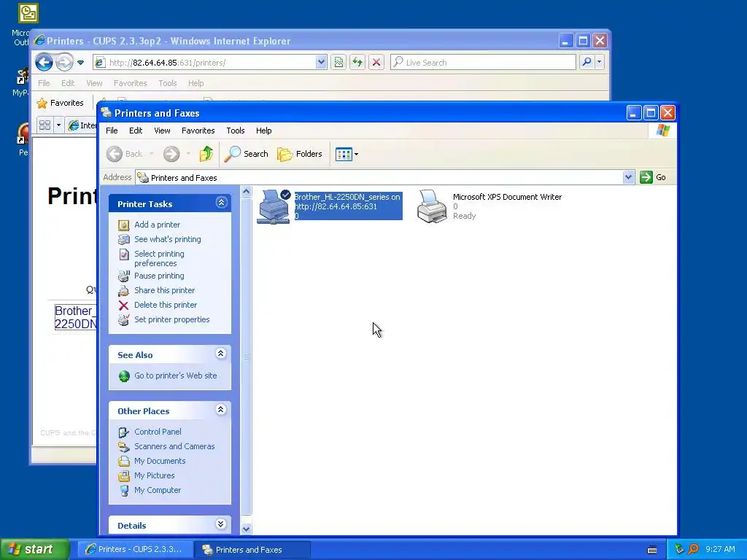
Task: Click the Brother printer link in CUPS page
Action: 75,318
